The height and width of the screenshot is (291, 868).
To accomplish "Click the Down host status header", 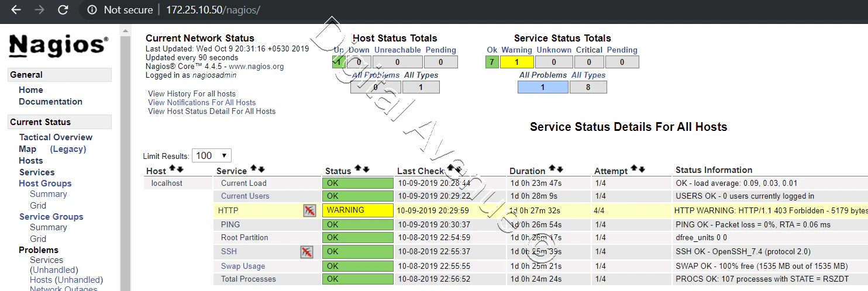I will pyautogui.click(x=359, y=50).
